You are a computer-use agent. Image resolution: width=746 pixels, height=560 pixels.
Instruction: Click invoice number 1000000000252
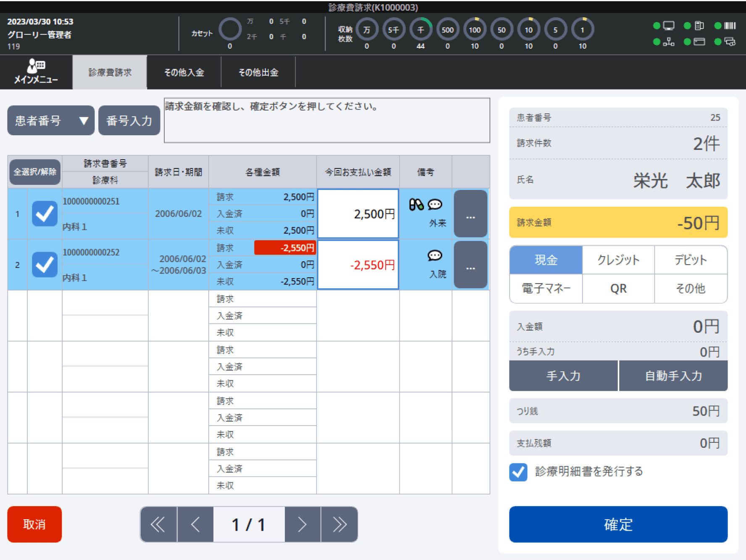click(x=91, y=252)
